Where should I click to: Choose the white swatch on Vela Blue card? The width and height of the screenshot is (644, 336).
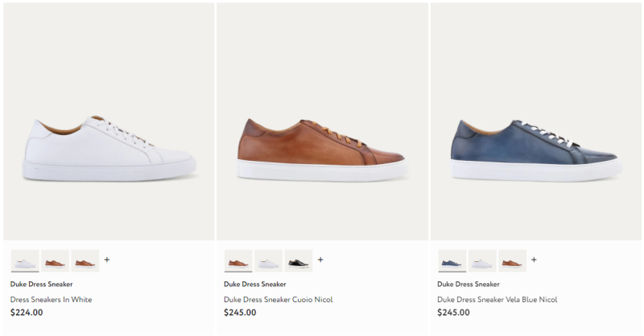click(x=482, y=260)
